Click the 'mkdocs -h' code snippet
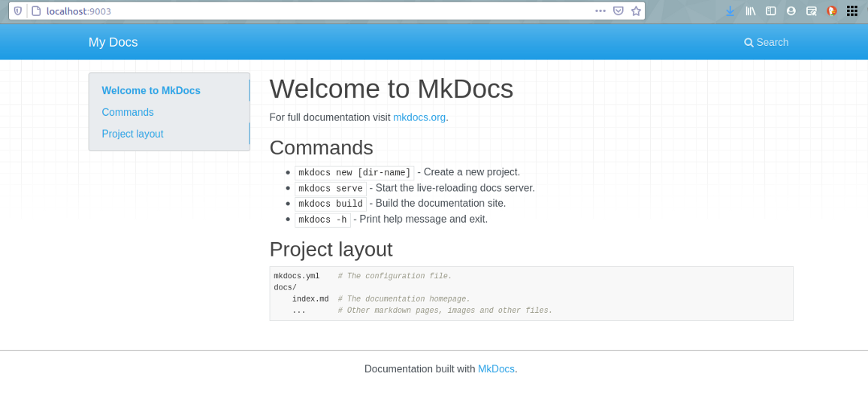This screenshot has width=868, height=394. tap(322, 220)
